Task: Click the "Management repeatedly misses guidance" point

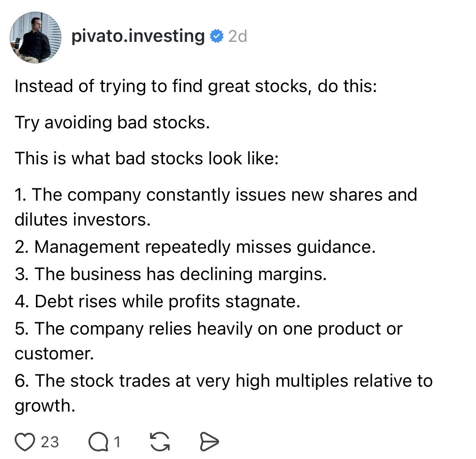Action: [x=195, y=247]
